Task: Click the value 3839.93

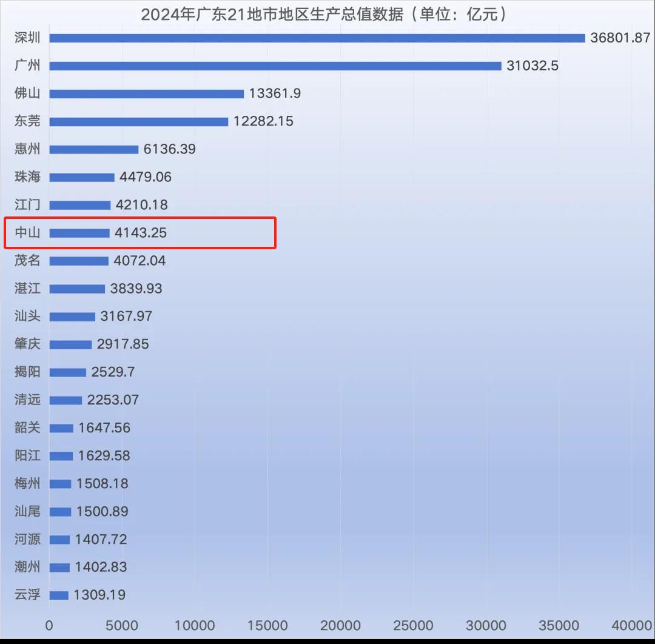Action: point(136,288)
